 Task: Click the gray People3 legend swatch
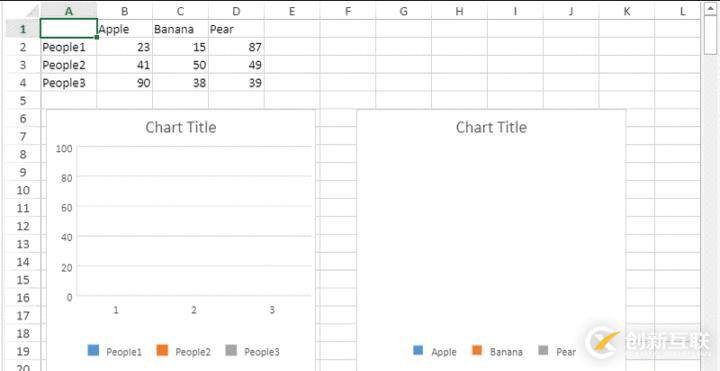click(x=232, y=350)
